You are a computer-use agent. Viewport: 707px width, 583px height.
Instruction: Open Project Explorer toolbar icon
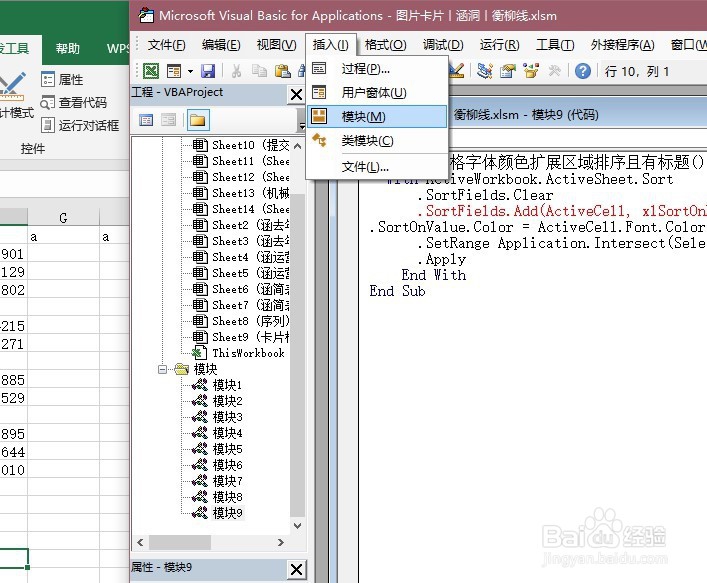485,71
